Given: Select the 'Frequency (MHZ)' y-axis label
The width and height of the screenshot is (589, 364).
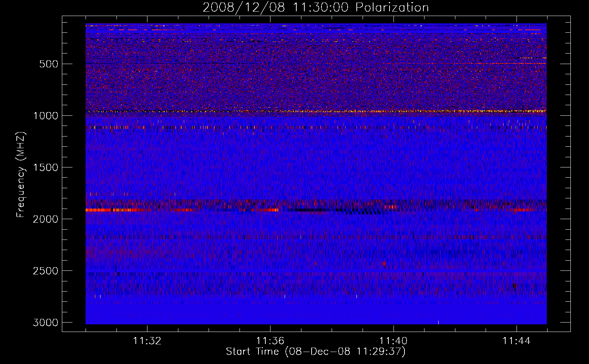Looking at the screenshot, I should coord(21,174).
